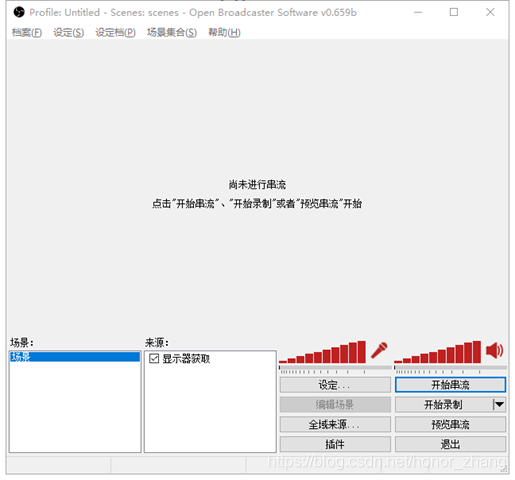Select the 显示器获取 source row
The width and height of the screenshot is (515, 480).
(x=210, y=359)
